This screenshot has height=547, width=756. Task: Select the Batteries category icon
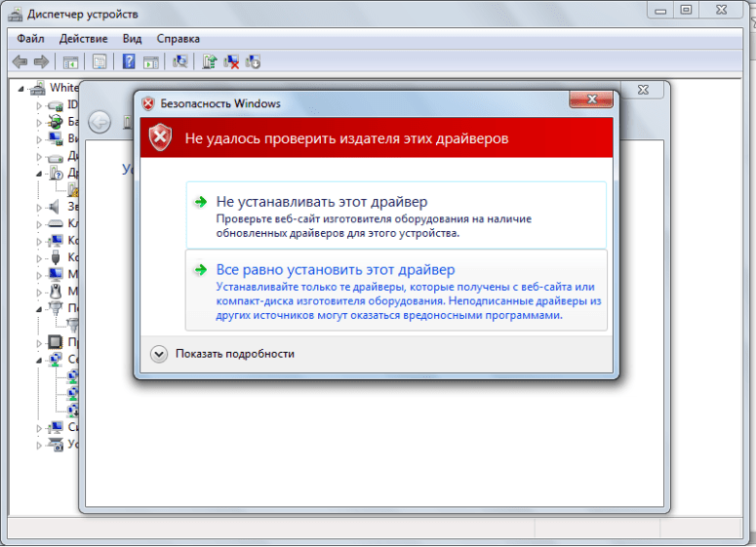click(56, 122)
